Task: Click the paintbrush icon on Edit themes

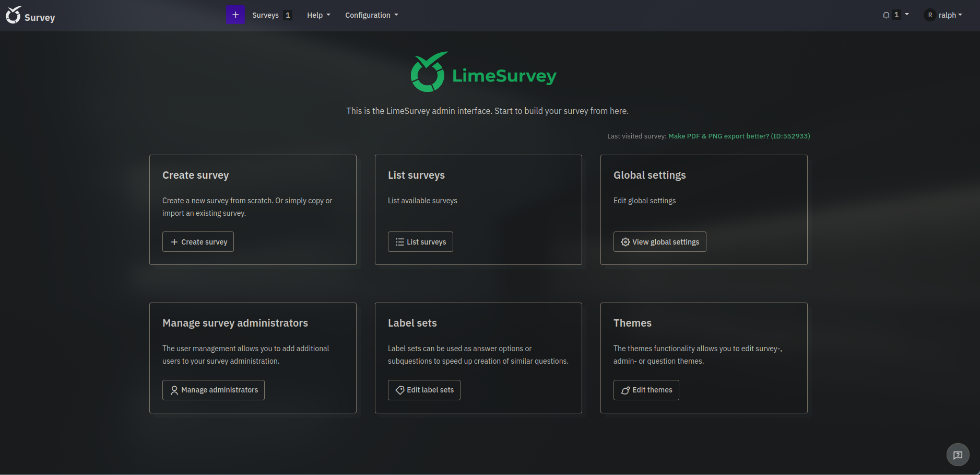Action: click(625, 390)
